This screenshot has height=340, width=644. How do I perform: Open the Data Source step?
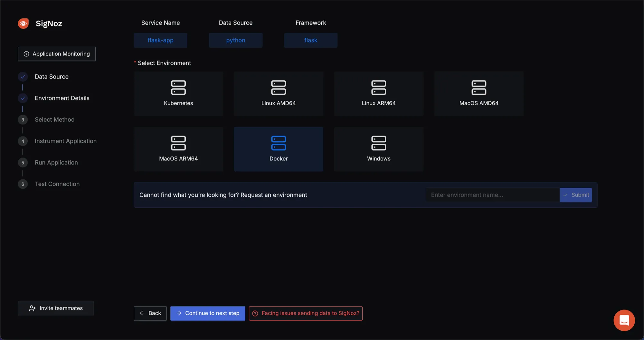pyautogui.click(x=52, y=77)
